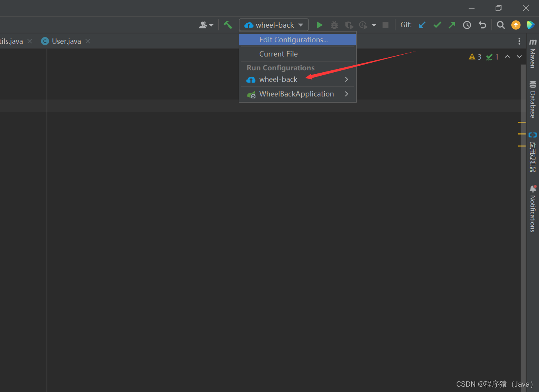Click Git Push green arrow

tap(452, 25)
